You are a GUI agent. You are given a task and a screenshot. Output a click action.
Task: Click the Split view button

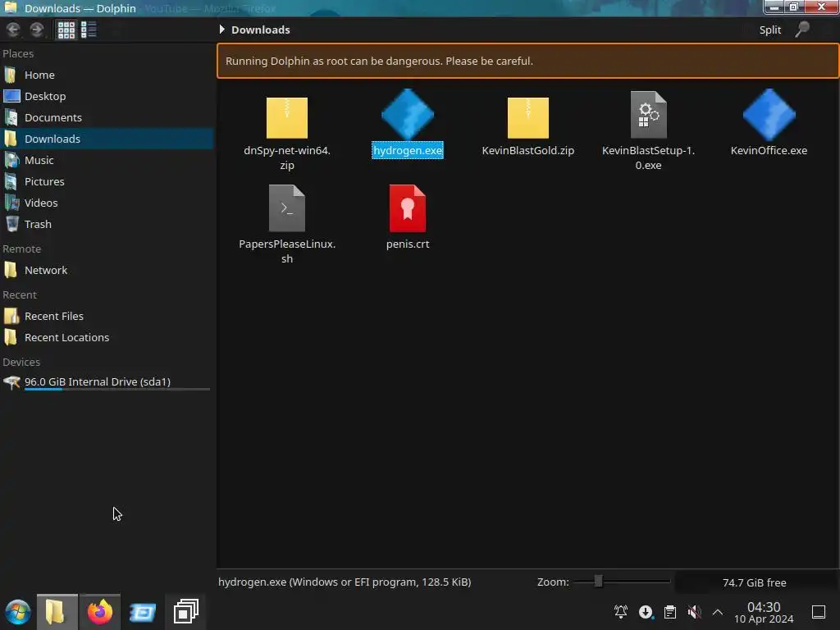(769, 30)
